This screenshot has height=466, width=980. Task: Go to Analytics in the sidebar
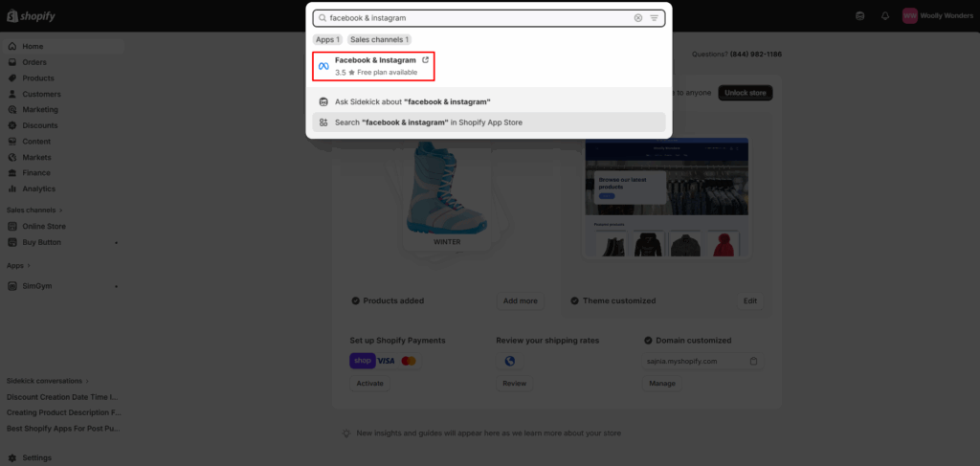click(38, 189)
